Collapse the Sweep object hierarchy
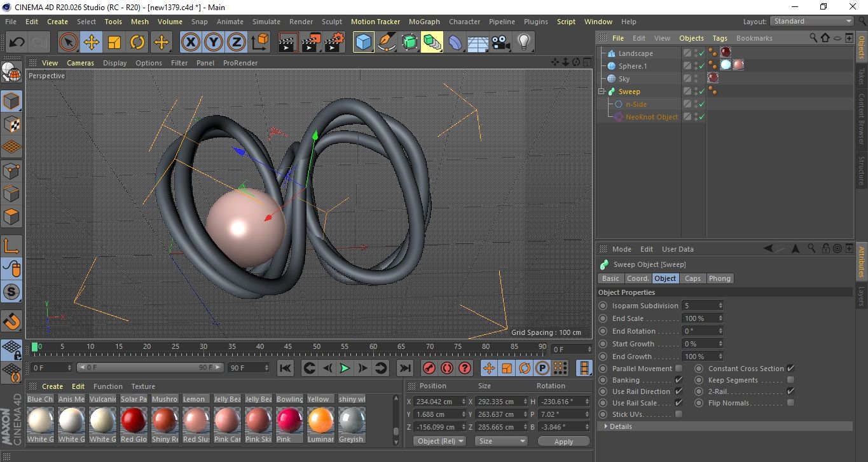 click(x=601, y=92)
